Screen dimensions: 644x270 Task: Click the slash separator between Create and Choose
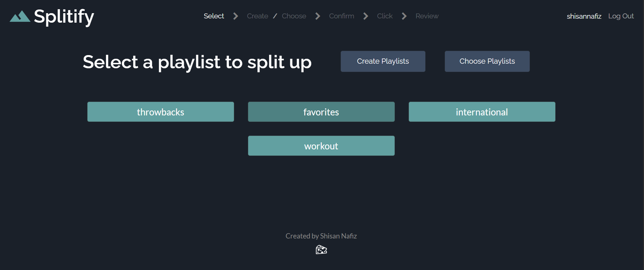[275, 16]
